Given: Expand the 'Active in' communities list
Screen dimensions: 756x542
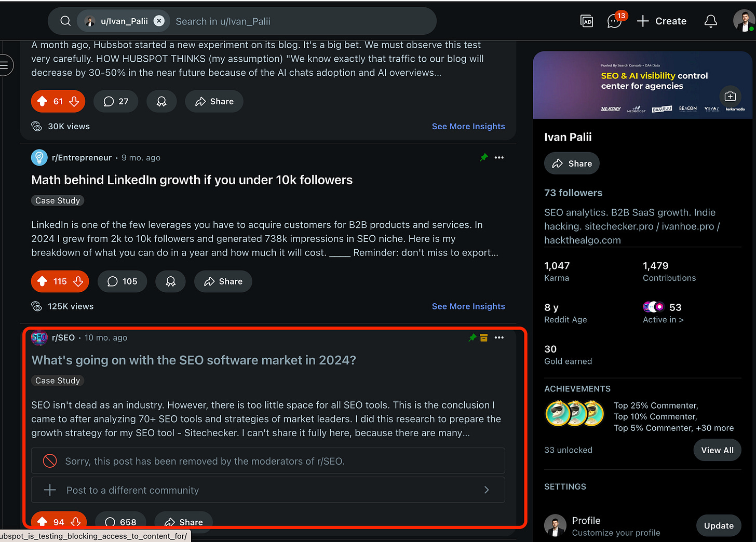Looking at the screenshot, I should pyautogui.click(x=663, y=313).
